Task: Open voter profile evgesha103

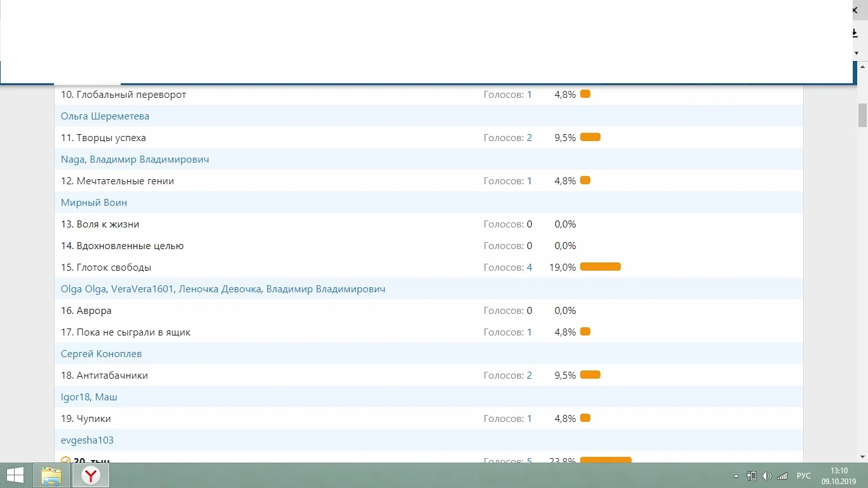Action: (x=87, y=440)
